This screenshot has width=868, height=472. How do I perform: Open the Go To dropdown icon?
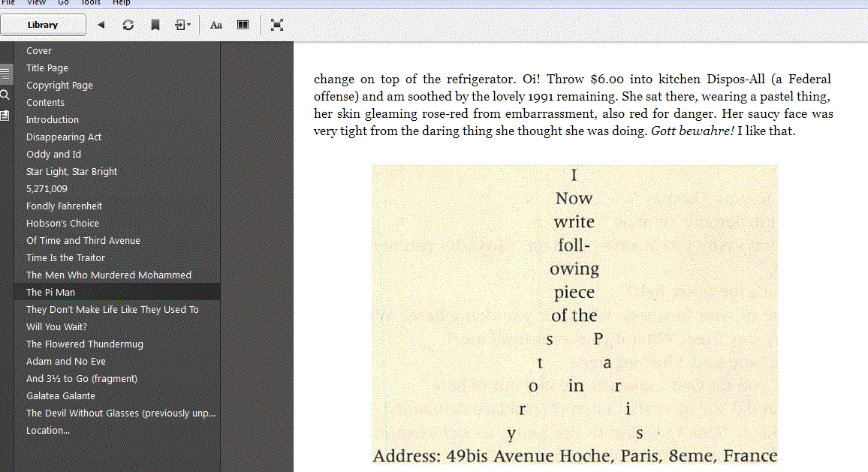[x=182, y=25]
